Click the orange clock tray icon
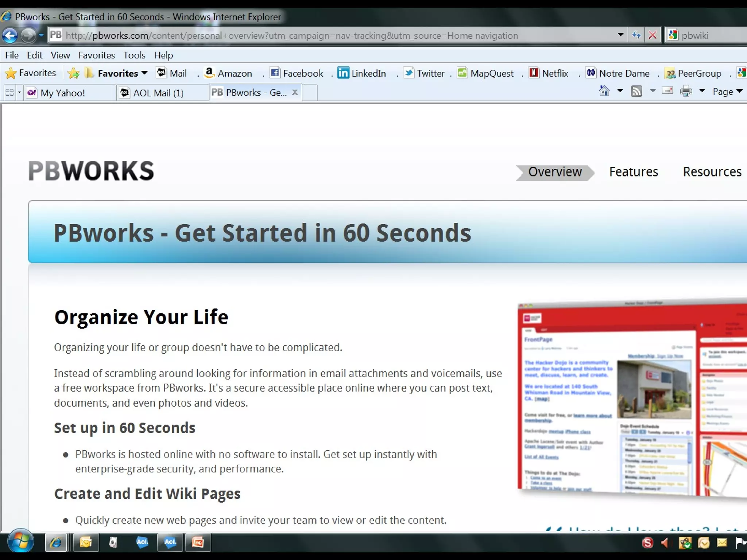The image size is (747, 560). pyautogui.click(x=704, y=543)
